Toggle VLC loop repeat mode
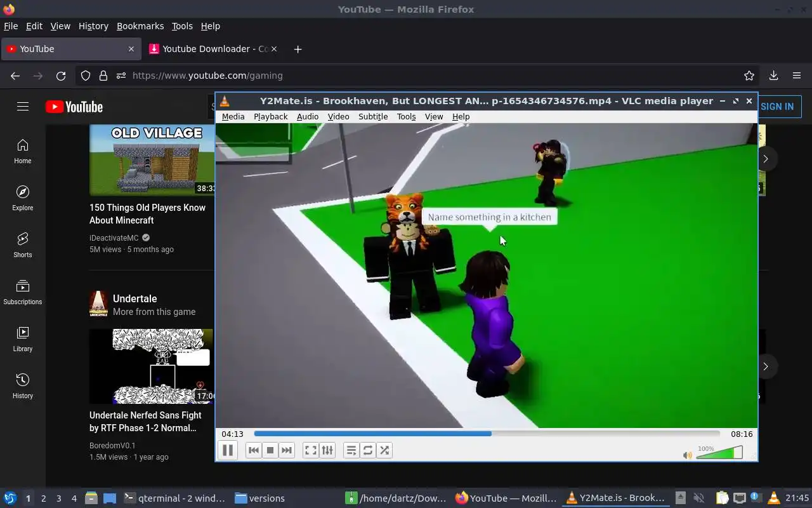This screenshot has height=508, width=812. pos(368,450)
